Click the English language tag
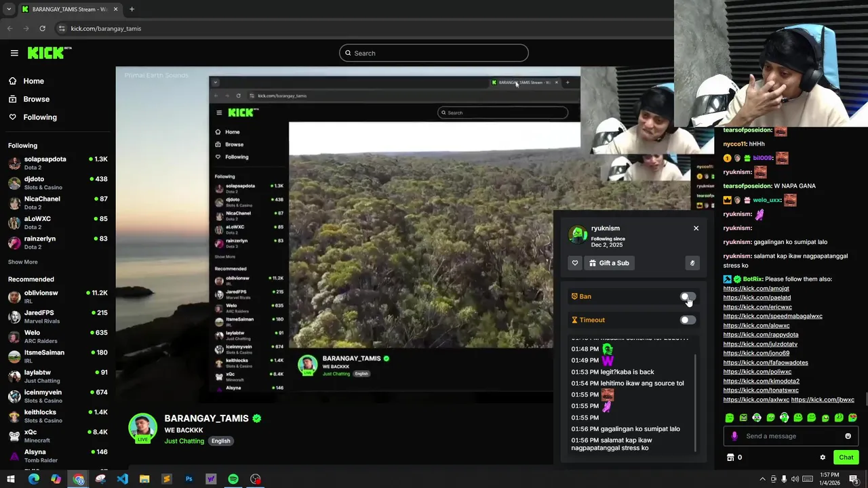Screen dimensions: 868x488 click(220, 441)
